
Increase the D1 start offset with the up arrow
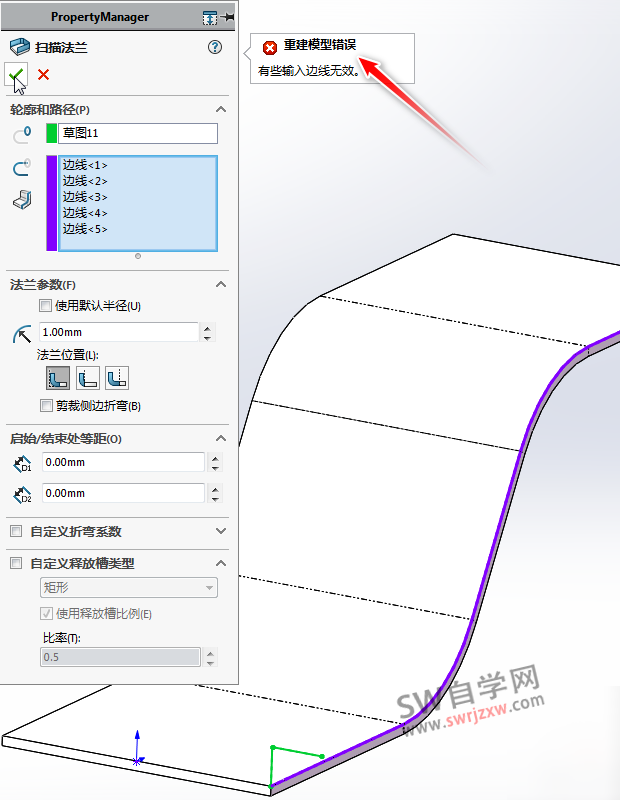[x=213, y=457]
